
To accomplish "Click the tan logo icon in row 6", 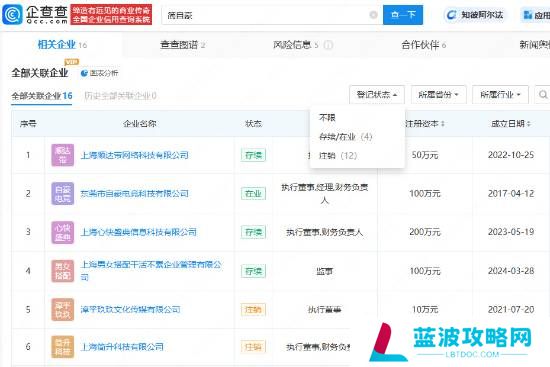I will click(x=62, y=347).
